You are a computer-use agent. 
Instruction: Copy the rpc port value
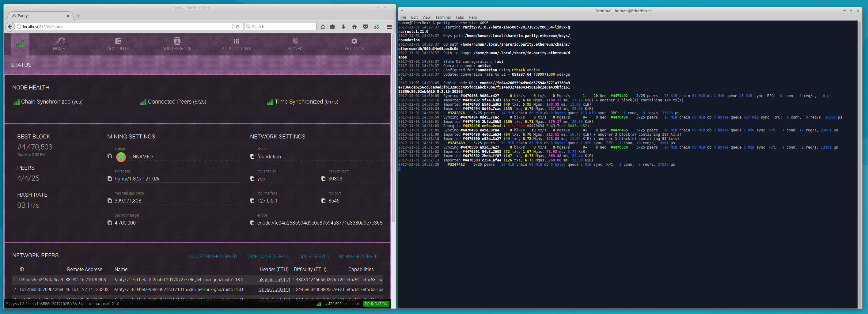(324, 201)
